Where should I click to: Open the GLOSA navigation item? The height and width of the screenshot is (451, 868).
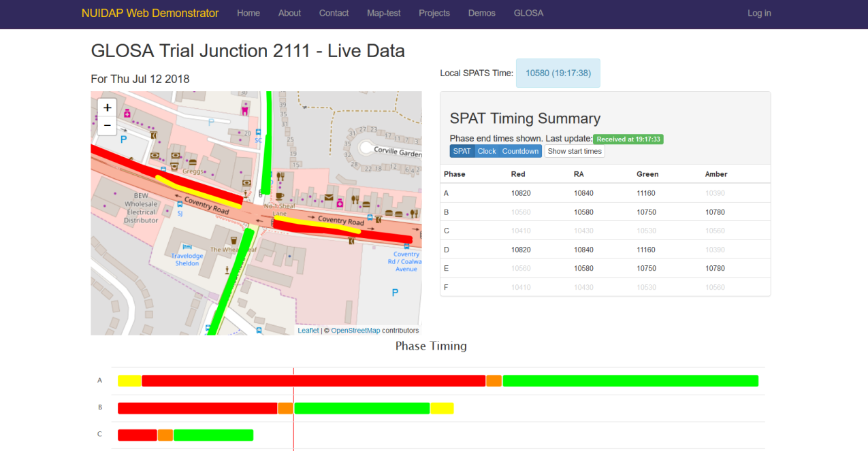[x=528, y=13]
